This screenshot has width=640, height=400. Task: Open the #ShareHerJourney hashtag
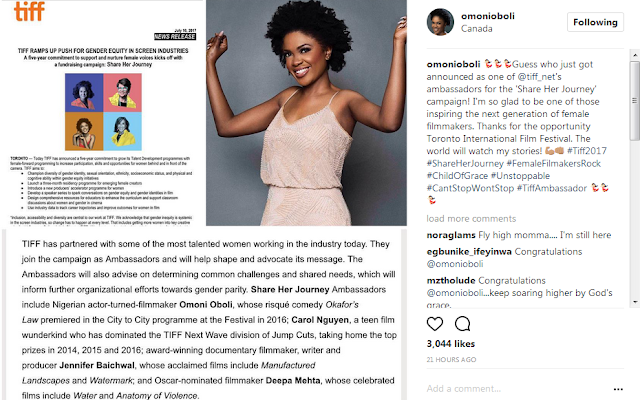point(465,164)
